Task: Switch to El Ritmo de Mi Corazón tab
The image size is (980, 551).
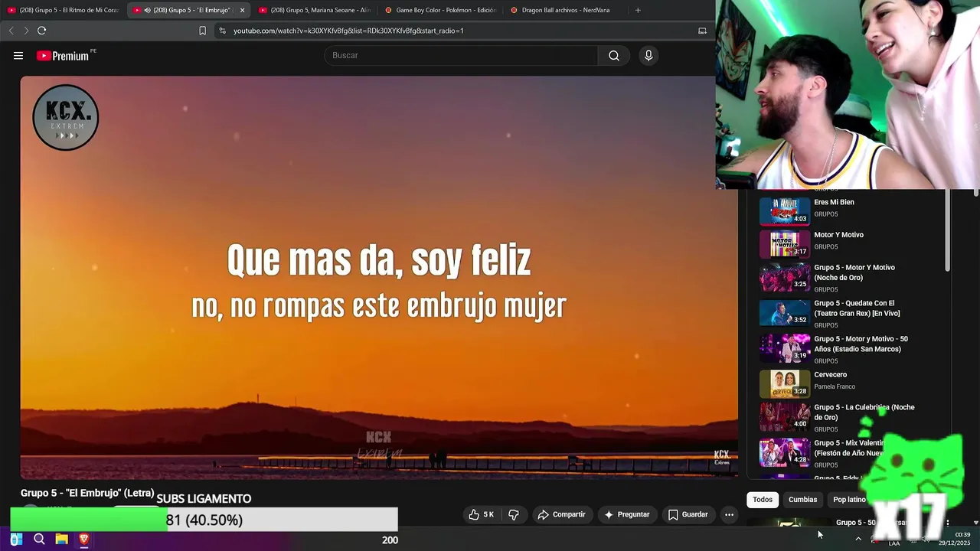Action: tap(63, 10)
